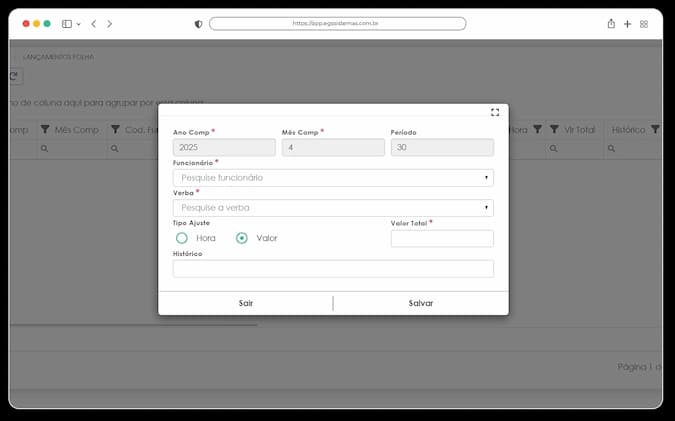Click the Sair button
Screen dimensions: 675x421
246,303
